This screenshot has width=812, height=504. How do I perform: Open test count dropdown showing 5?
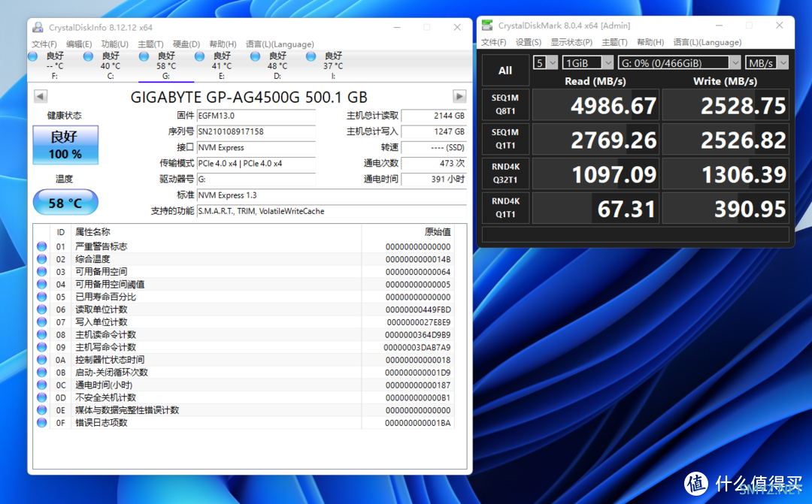(545, 62)
